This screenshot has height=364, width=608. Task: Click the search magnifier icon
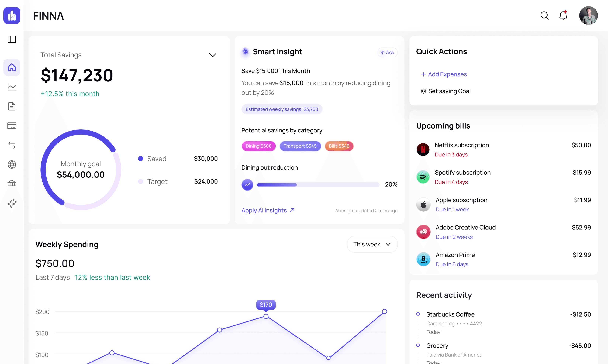544,16
